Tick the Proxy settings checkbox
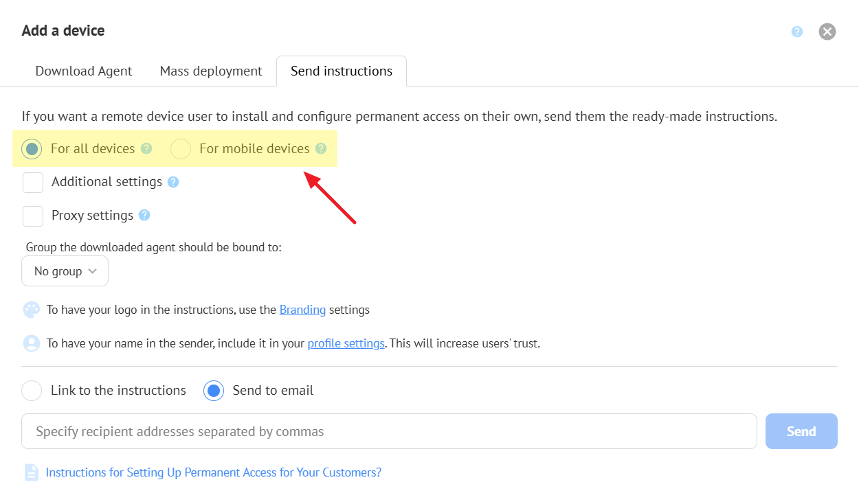859x504 pixels. pyautogui.click(x=33, y=216)
